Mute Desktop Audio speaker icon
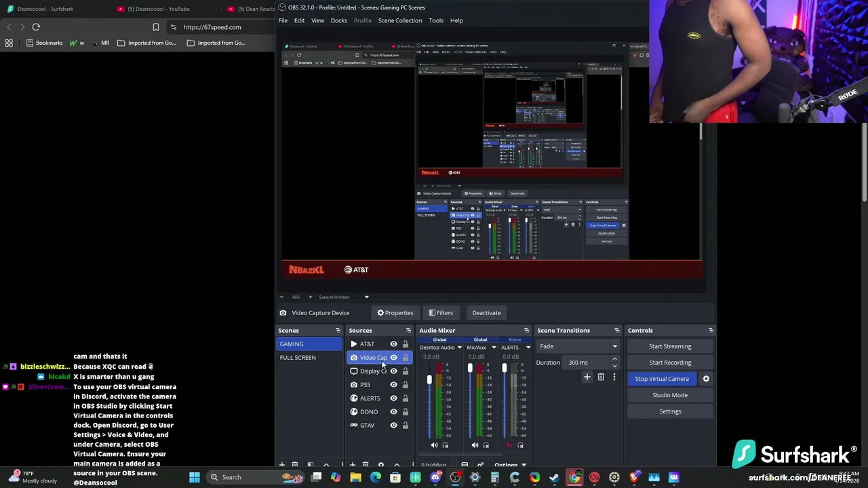 [x=435, y=445]
